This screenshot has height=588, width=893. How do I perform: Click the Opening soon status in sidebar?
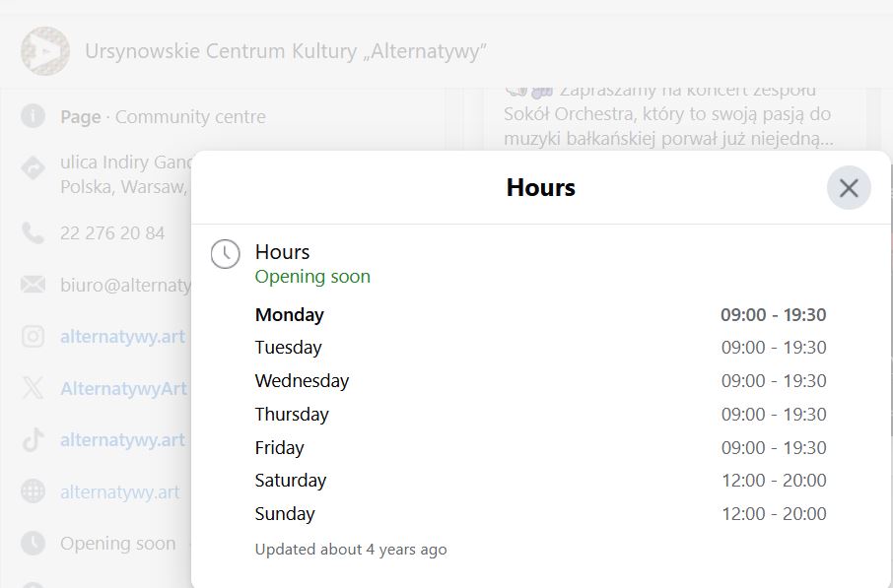118,544
